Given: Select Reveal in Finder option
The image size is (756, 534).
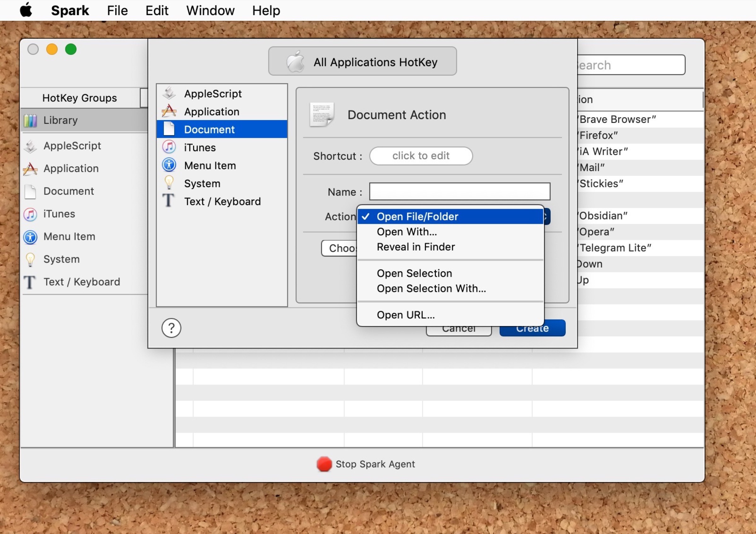Looking at the screenshot, I should [415, 247].
